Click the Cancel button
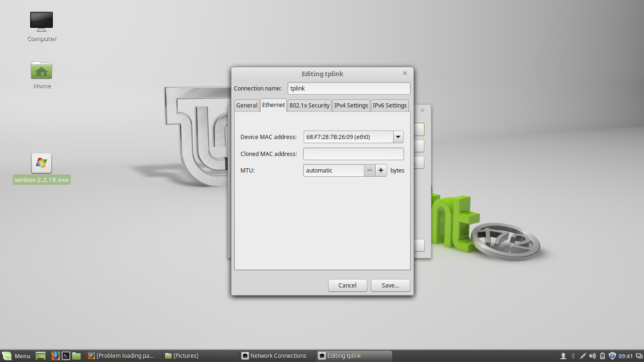 (347, 285)
